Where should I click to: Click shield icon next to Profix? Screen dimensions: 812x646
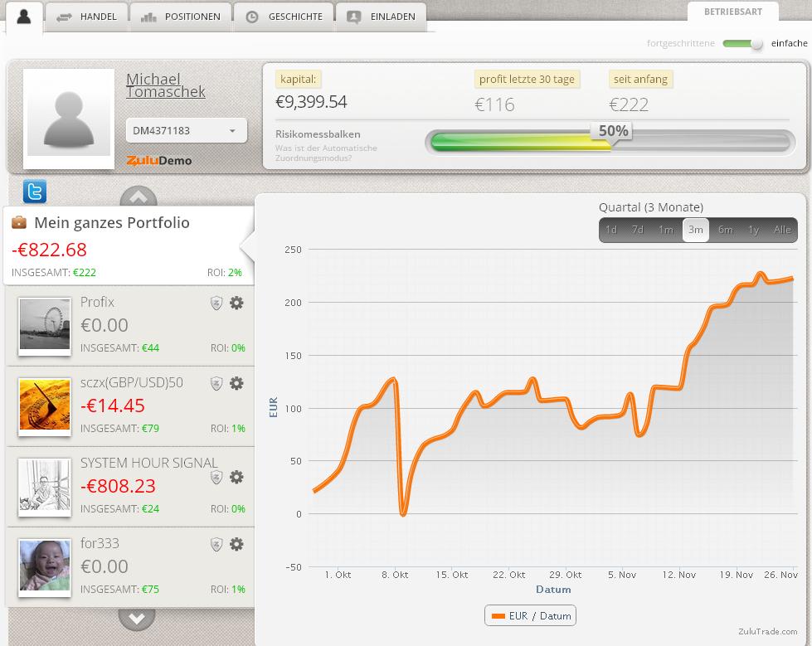216,304
